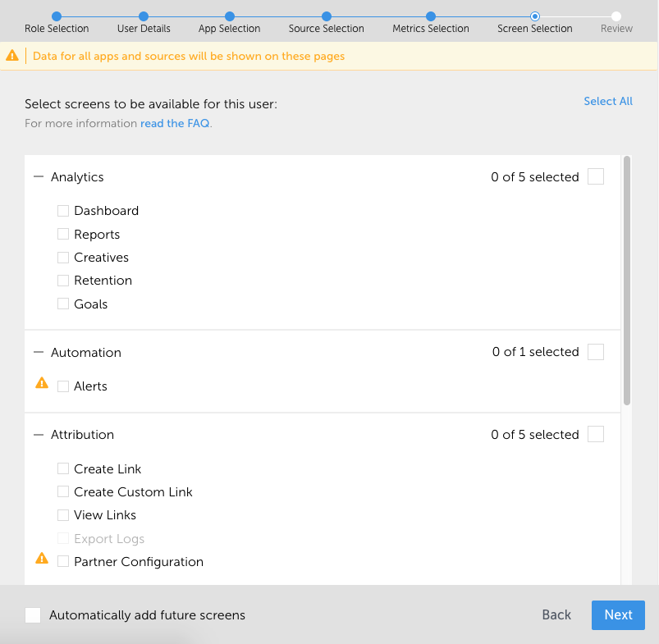Click the Next button

click(x=618, y=615)
